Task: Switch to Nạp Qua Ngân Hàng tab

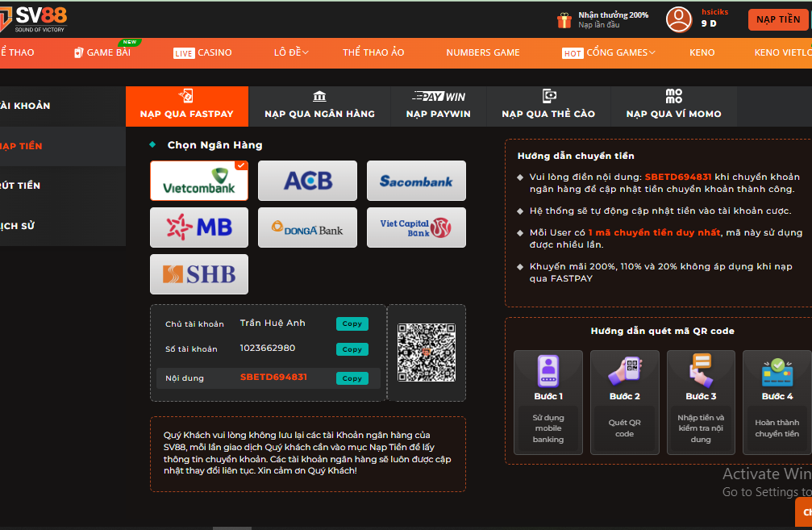Action: click(319, 106)
